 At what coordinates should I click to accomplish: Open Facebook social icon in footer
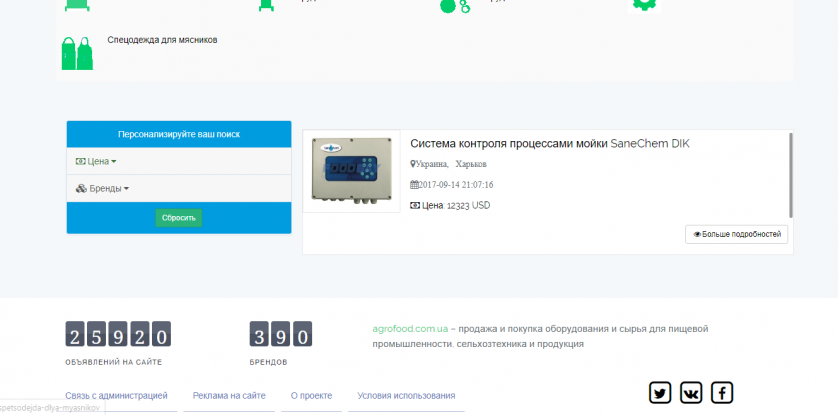(x=722, y=393)
